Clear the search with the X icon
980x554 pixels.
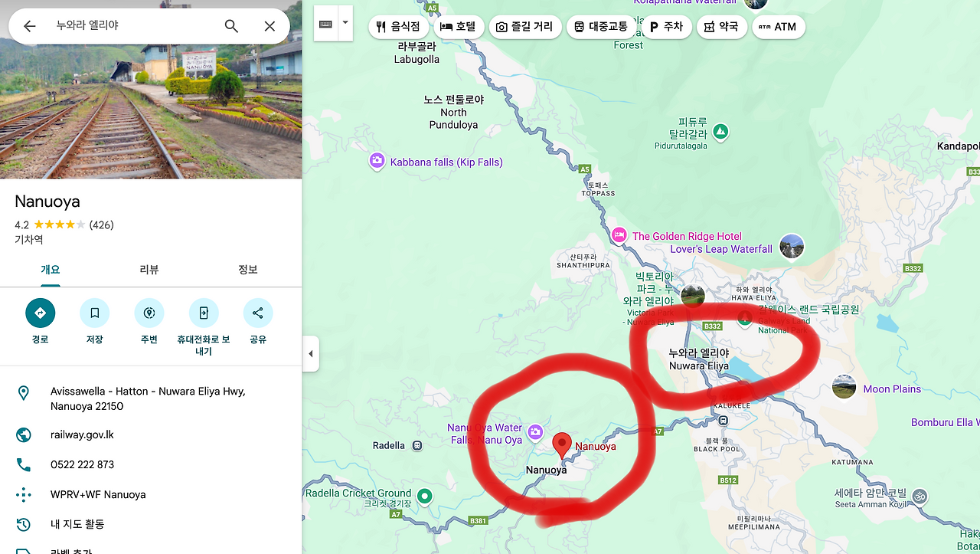click(x=269, y=26)
